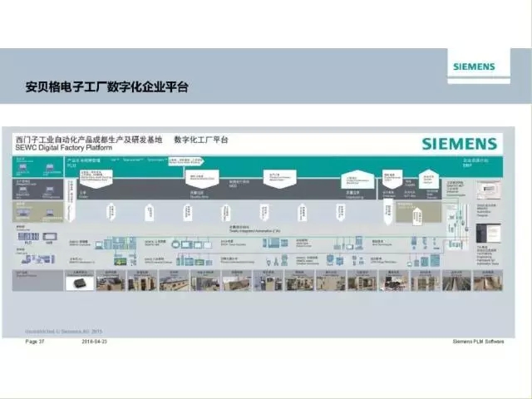Click the PLC module rack icon
The image size is (532, 399).
click(28, 236)
